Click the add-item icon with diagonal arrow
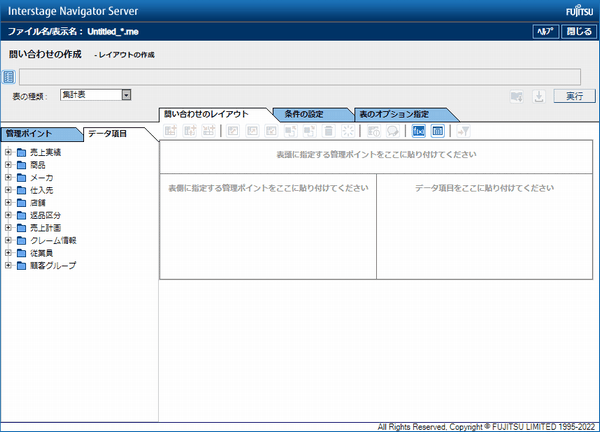The width and height of the screenshot is (600, 432). pos(209,131)
